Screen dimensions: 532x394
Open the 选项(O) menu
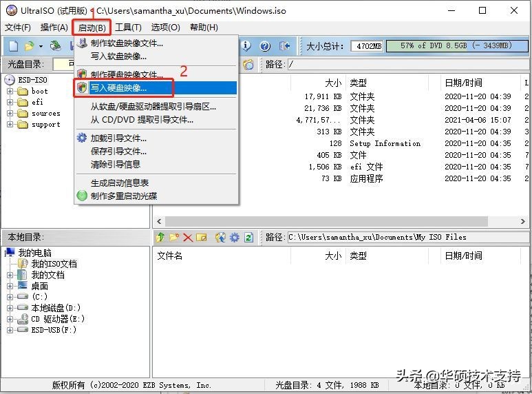[x=165, y=27]
